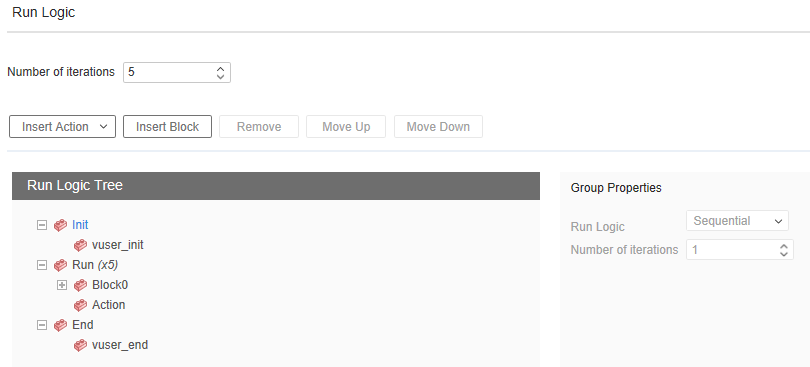The width and height of the screenshot is (810, 367).
Task: Click the Move Down button
Action: (x=438, y=127)
